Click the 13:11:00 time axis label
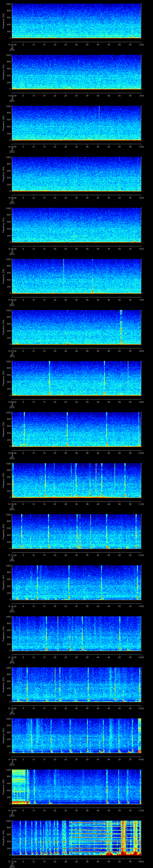The width and height of the screenshot is (153, 868). [12, 555]
